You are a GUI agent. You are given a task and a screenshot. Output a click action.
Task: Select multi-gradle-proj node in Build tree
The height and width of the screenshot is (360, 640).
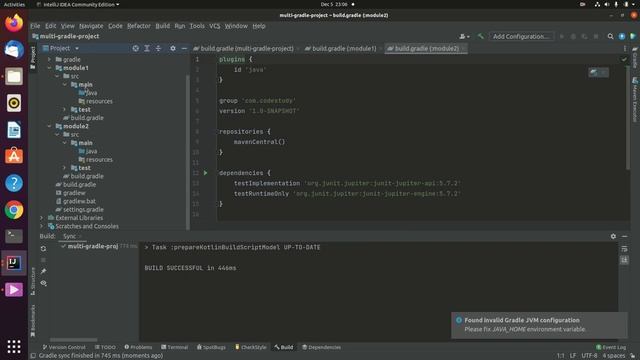click(93, 246)
